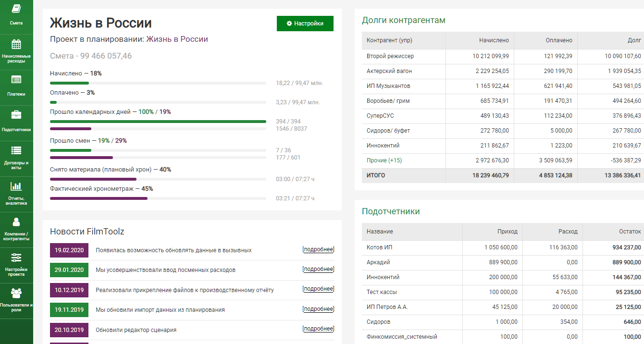Open подробнее link for 10.12.2019 news
This screenshot has height=344, width=644.
click(319, 289)
